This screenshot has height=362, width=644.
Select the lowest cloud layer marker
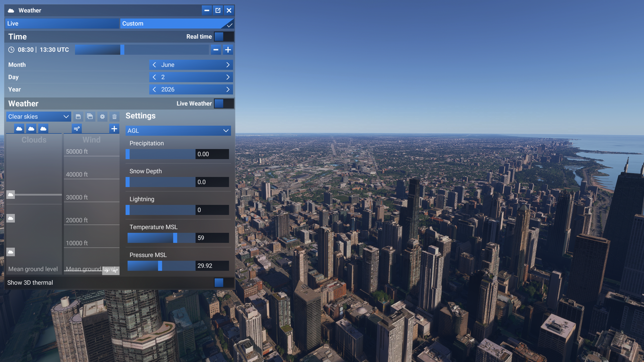click(x=11, y=252)
